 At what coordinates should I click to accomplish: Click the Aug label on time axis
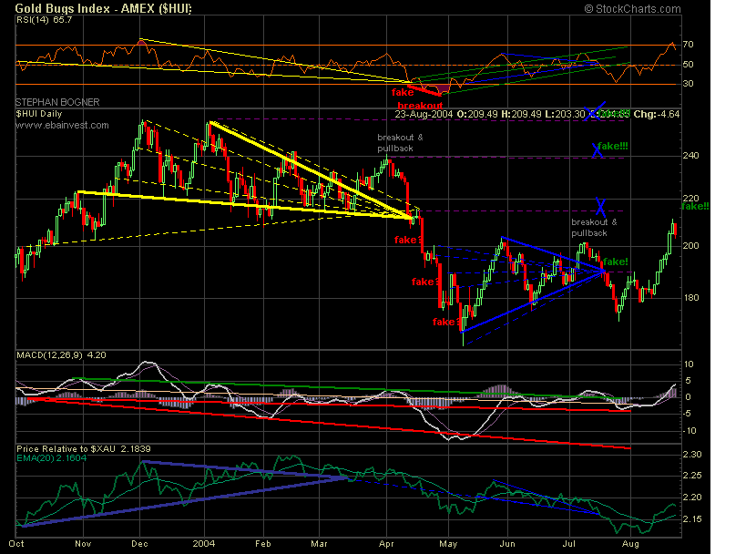click(x=630, y=544)
